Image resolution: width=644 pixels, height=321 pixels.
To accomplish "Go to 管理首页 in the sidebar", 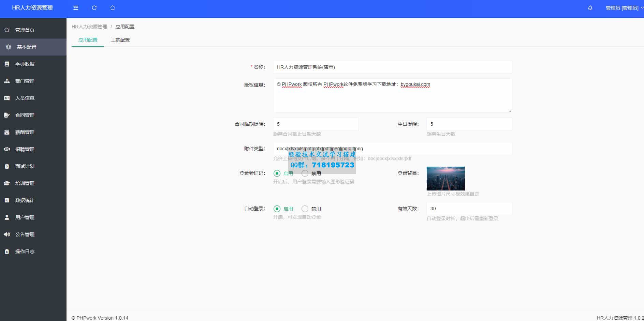I will point(24,30).
